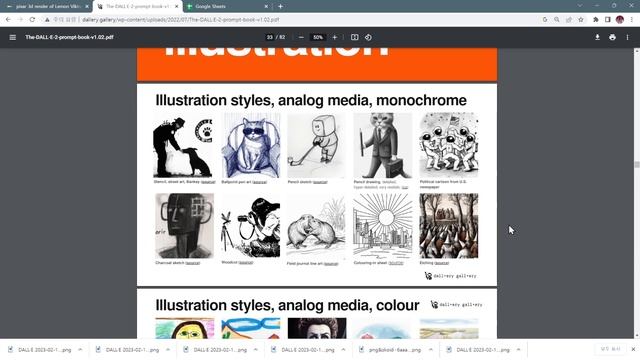
Task: Click the woodcut photographer image
Action: [251, 226]
